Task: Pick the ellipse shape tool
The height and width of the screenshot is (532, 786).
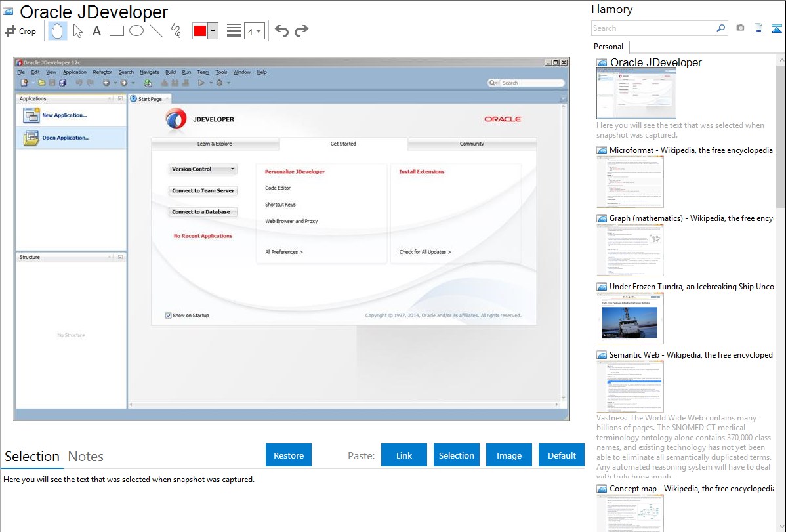Action: point(136,31)
